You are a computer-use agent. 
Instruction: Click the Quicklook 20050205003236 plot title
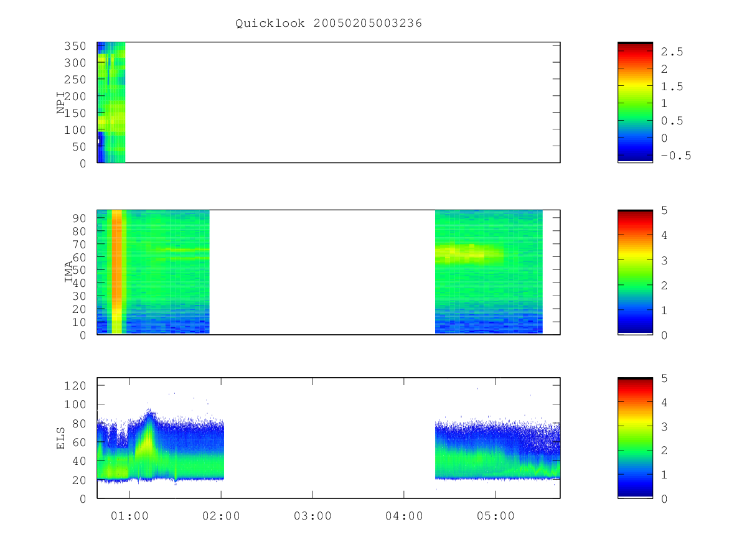329,23
